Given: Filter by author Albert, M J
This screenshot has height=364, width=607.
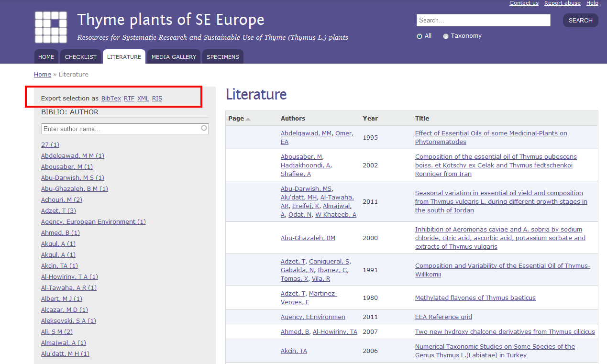Looking at the screenshot, I should pyautogui.click(x=62, y=298).
